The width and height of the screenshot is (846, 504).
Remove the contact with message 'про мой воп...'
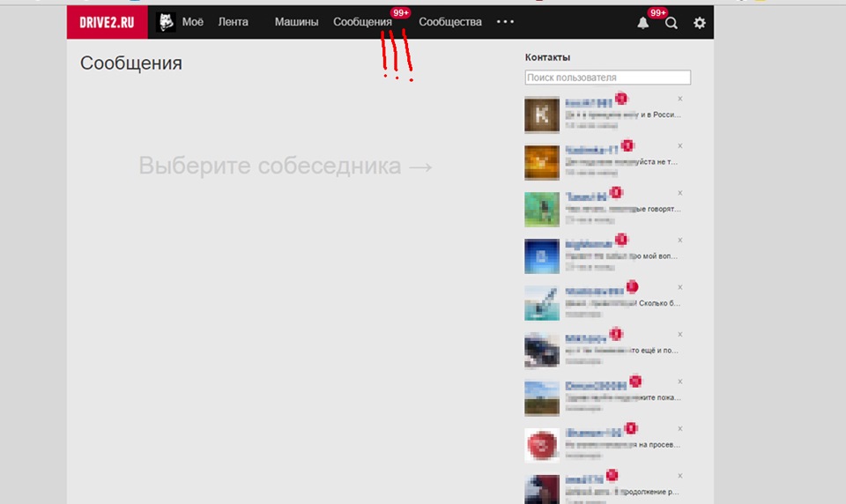pyautogui.click(x=679, y=241)
